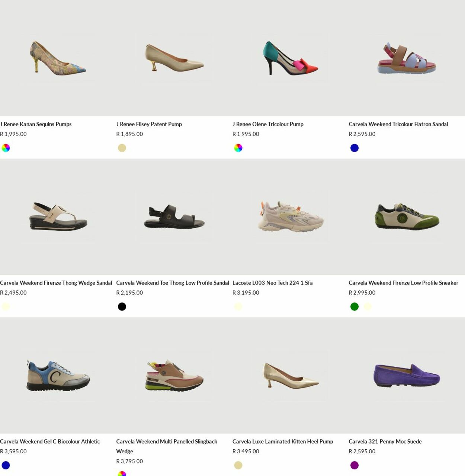Open the Lacoste L003 Neo Tech sneaker image
Screen dimensions: 465x476
click(291, 217)
